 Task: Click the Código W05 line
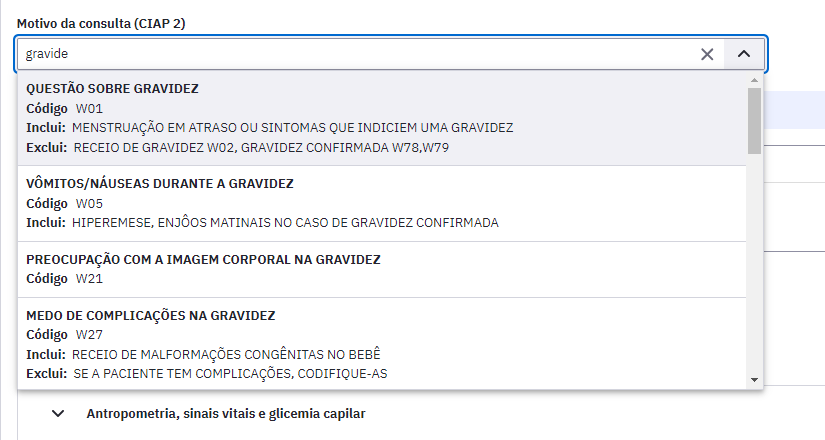click(65, 204)
